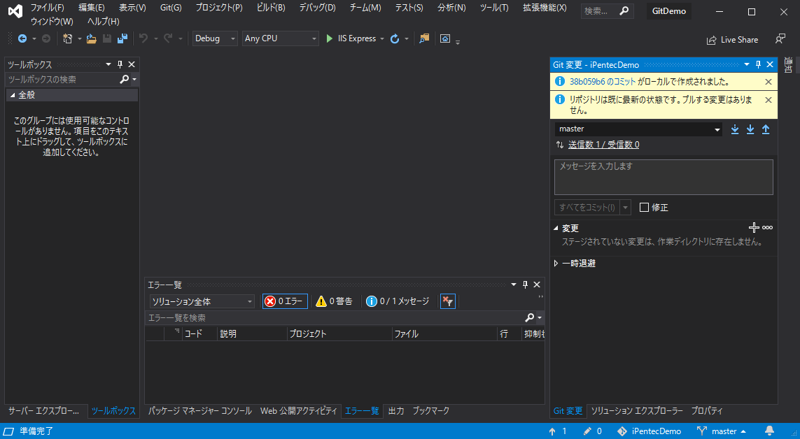The height and width of the screenshot is (439, 800).
Task: Toggle the 0 エラー filter button
Action: pos(285,301)
